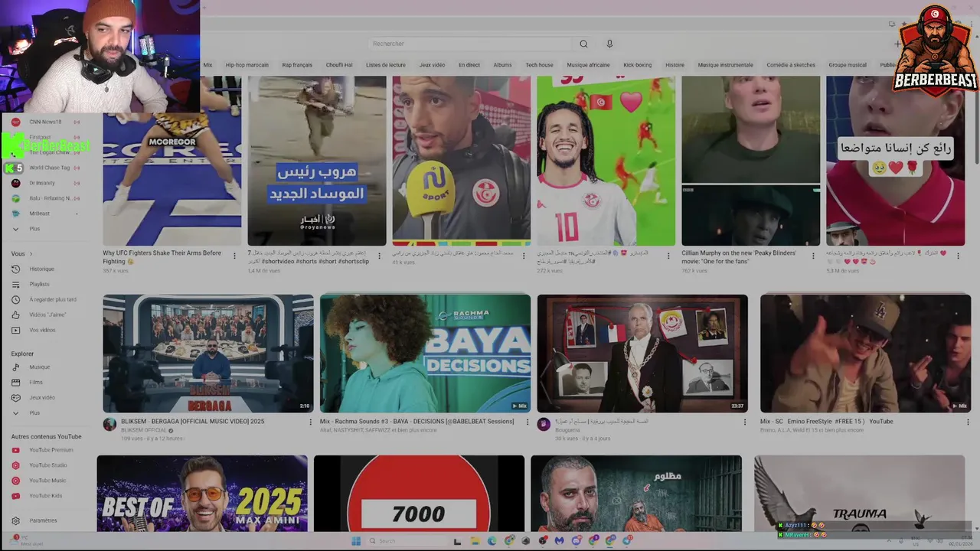Expand Plus under subscriptions list
Viewport: 980px width, 551px height.
tap(34, 229)
